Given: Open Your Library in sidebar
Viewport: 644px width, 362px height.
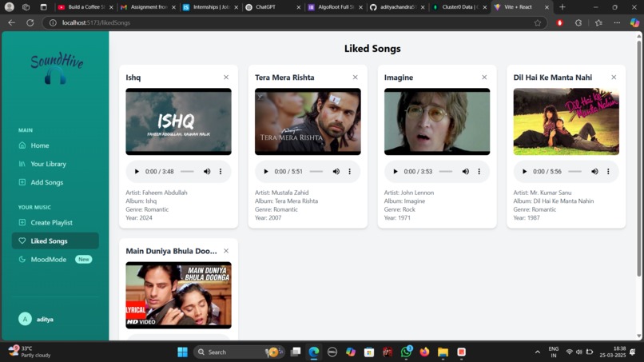Looking at the screenshot, I should pyautogui.click(x=55, y=164).
